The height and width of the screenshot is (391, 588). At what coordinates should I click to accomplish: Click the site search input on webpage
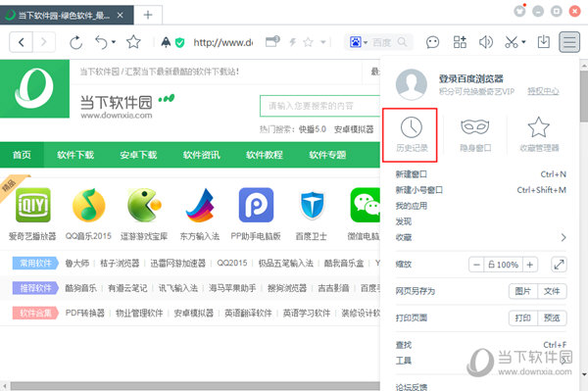click(x=320, y=106)
